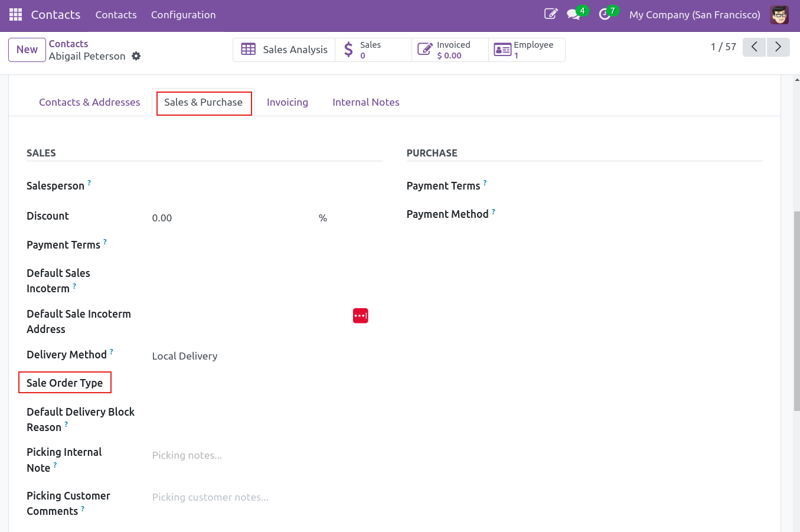Screen dimensions: 800x532
Task: Switch to the Invoicing tab
Action: (x=288, y=102)
